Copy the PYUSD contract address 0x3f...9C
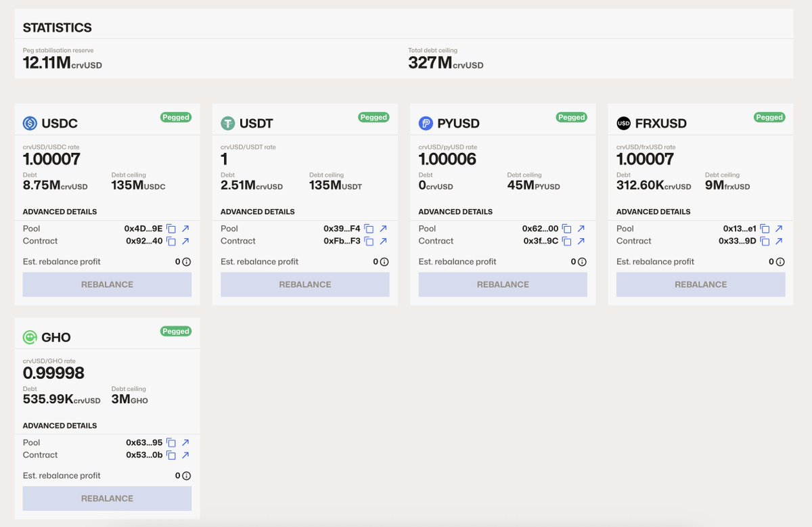Screen dimensions: 812x527 [x=567, y=241]
